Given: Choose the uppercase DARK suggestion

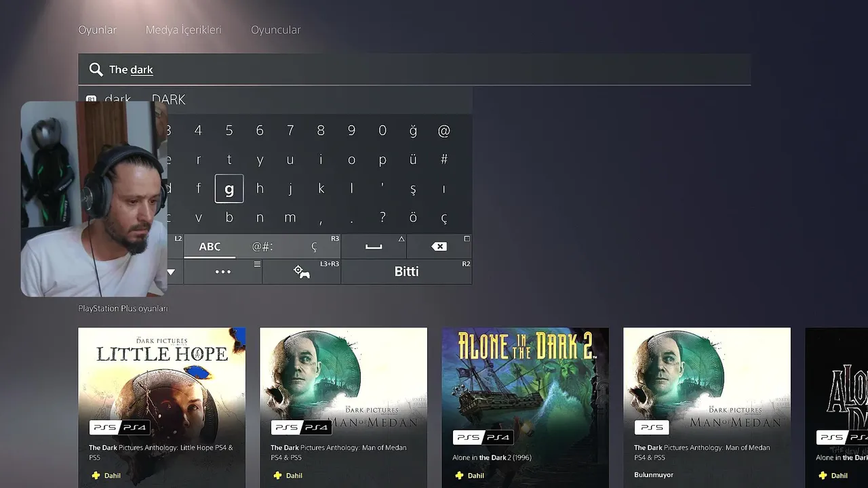Looking at the screenshot, I should pos(169,100).
